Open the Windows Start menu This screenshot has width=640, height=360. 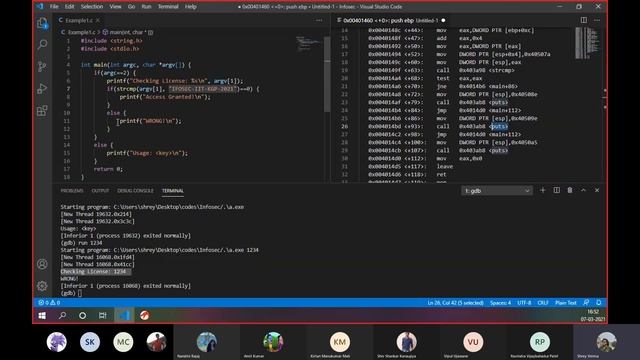(42, 315)
